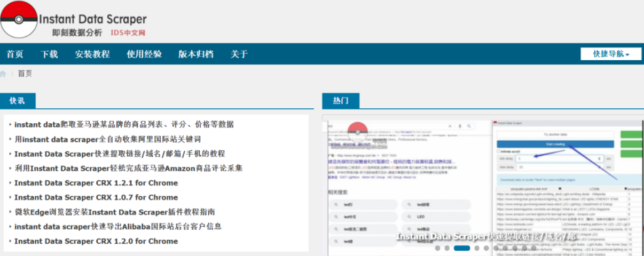Open the 阿里国际站关键词 article link
644x256 pixels.
click(107, 139)
